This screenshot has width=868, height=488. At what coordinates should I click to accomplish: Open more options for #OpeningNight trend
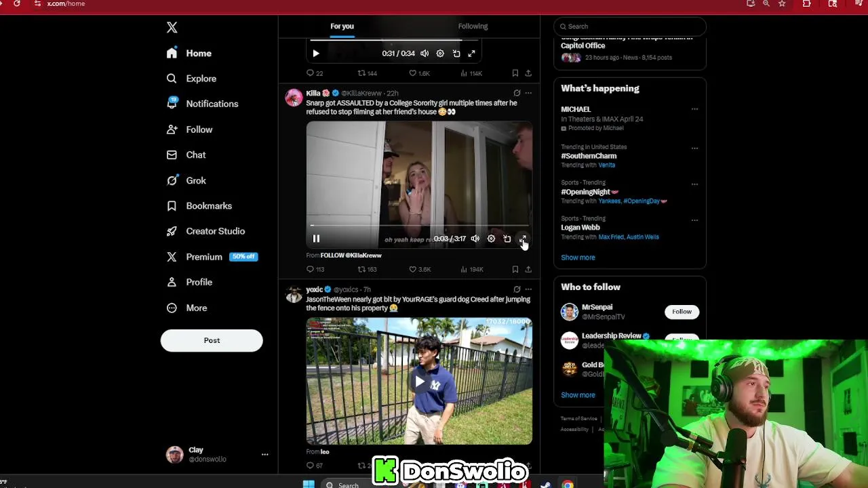[694, 184]
